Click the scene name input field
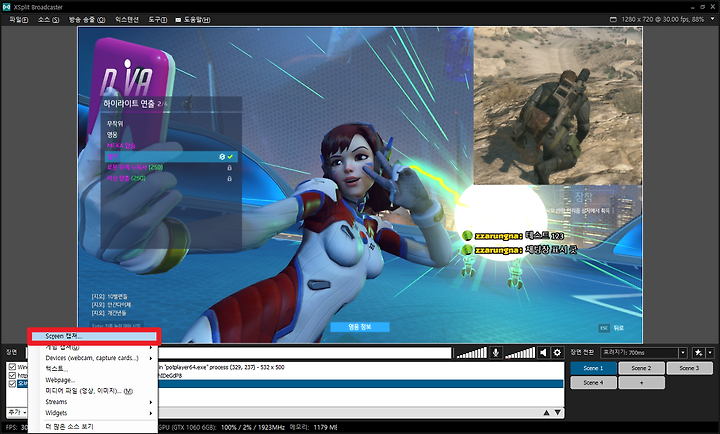The height and width of the screenshot is (434, 720). tap(304, 353)
